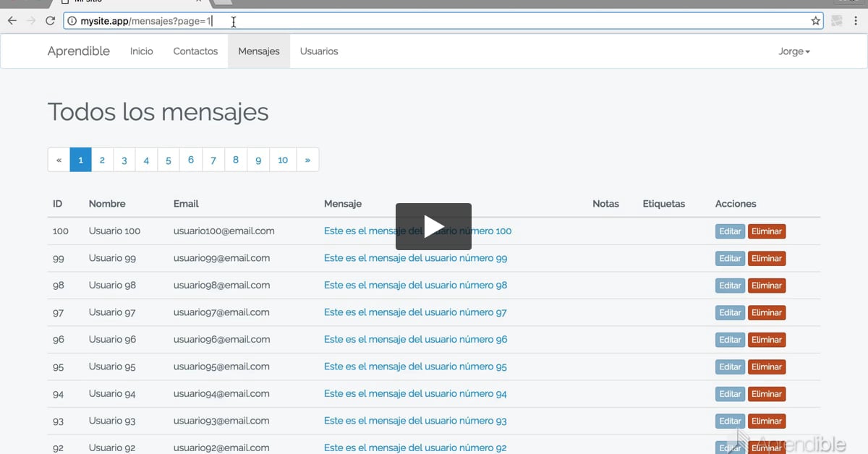The image size is (868, 454).
Task: Open message link of usuario número 95
Action: 415,367
